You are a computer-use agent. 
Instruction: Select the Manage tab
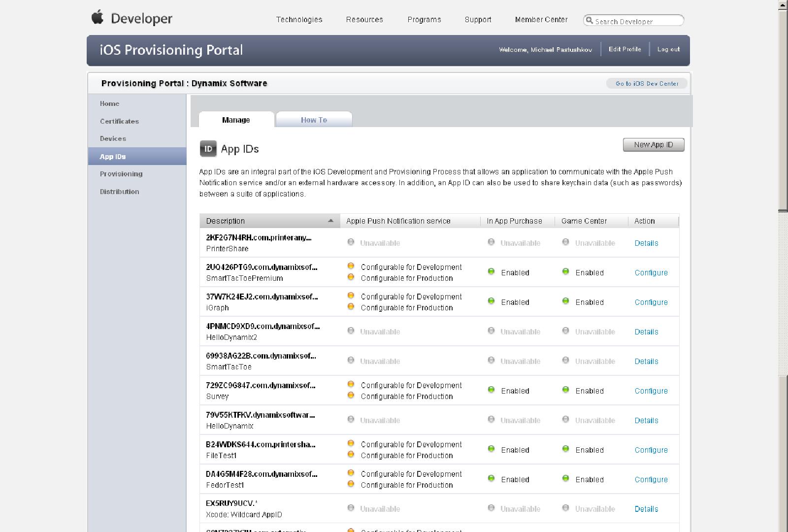click(x=236, y=120)
